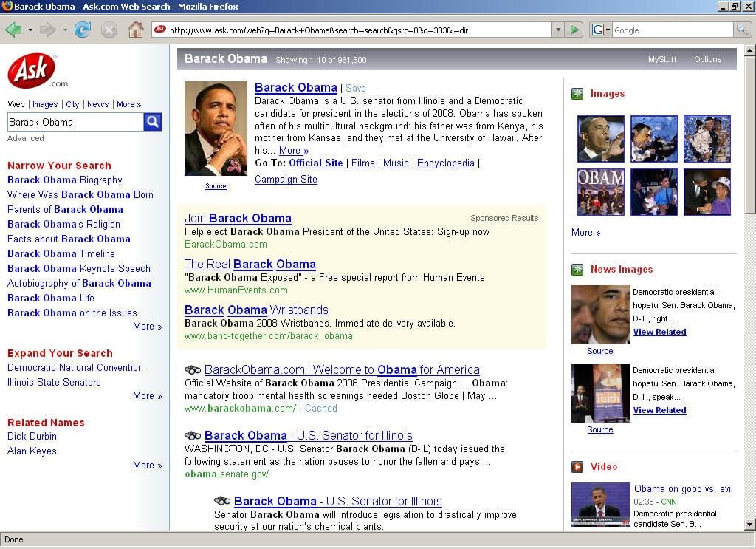
Task: Click the Ask.com logo
Action: (38, 71)
